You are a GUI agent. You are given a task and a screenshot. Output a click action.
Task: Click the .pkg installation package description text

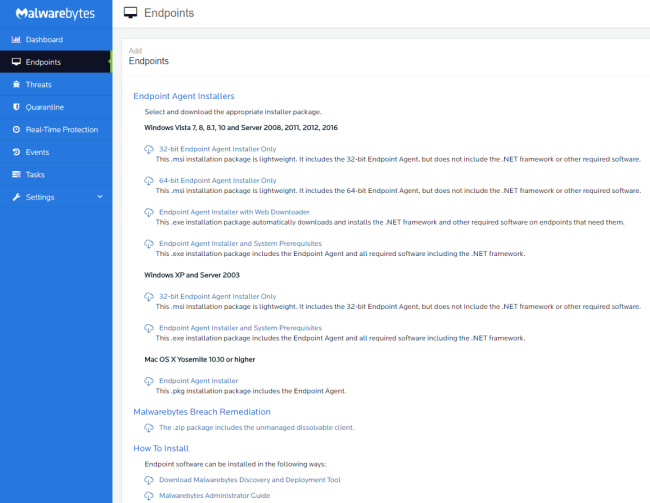(x=251, y=391)
